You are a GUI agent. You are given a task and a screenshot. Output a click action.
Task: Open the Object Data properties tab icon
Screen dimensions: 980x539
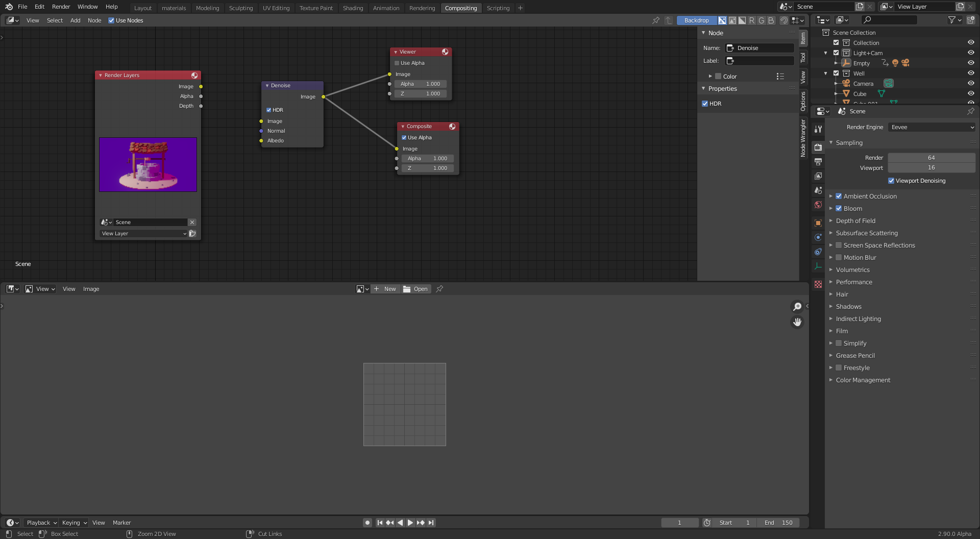tap(818, 266)
